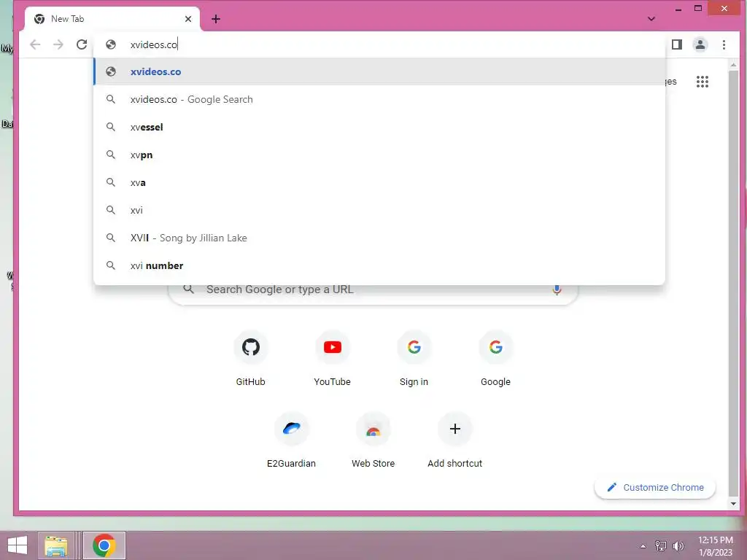Viewport: 747px width, 560px height.
Task: Close the New Tab tab
Action: [x=188, y=19]
